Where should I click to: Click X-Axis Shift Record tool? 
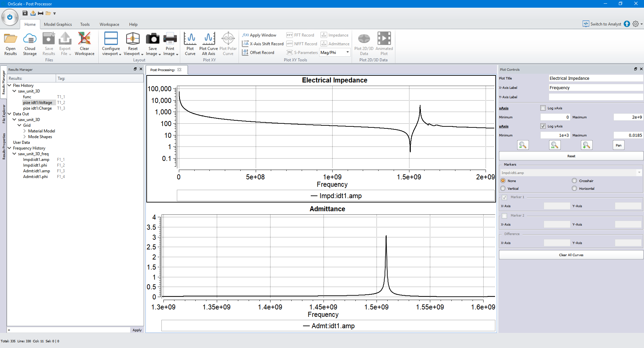coord(263,44)
